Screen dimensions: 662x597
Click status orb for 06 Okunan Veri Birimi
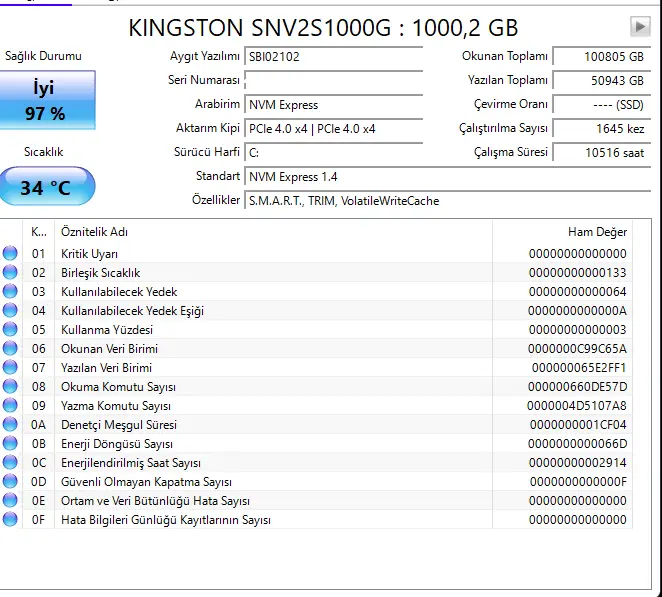(x=10, y=348)
